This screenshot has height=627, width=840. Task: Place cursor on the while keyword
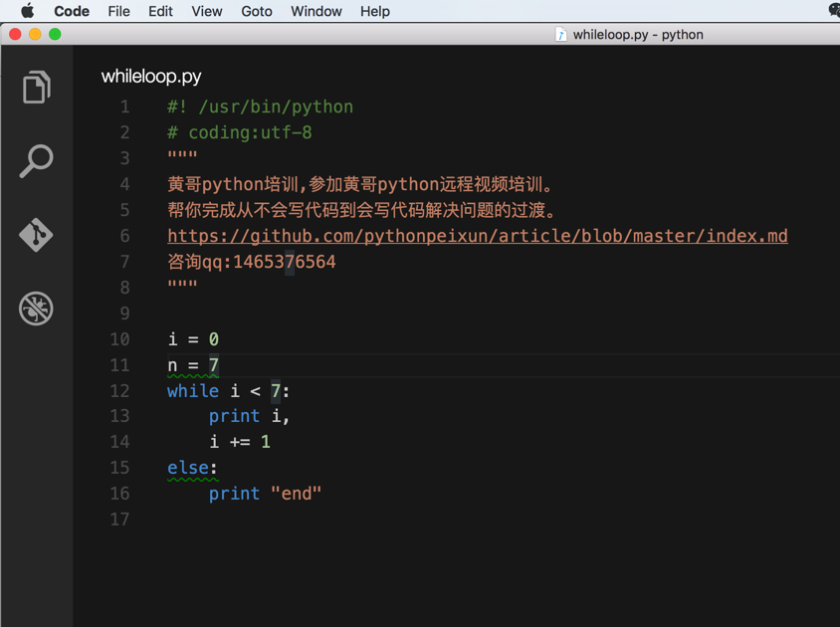click(x=192, y=390)
